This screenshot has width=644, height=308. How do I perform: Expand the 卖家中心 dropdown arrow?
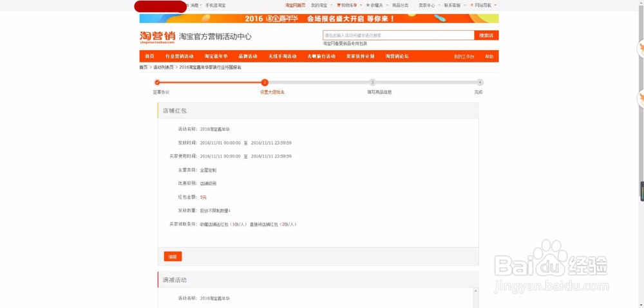point(439,5)
